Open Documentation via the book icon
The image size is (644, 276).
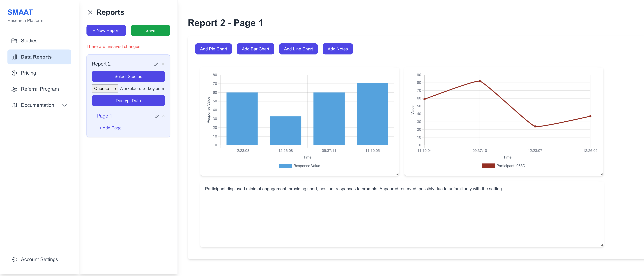coord(14,105)
